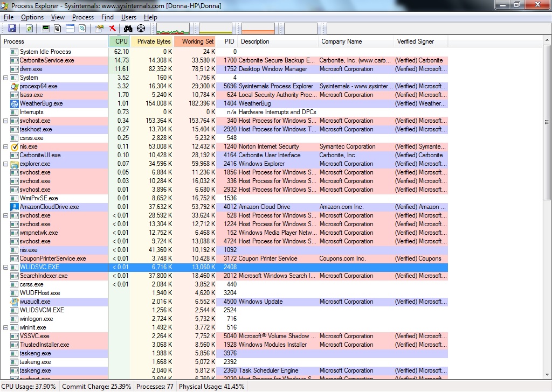Click the CouponPrinterService.exe process icon
Screen dimensions: 552x392
(x=15, y=259)
